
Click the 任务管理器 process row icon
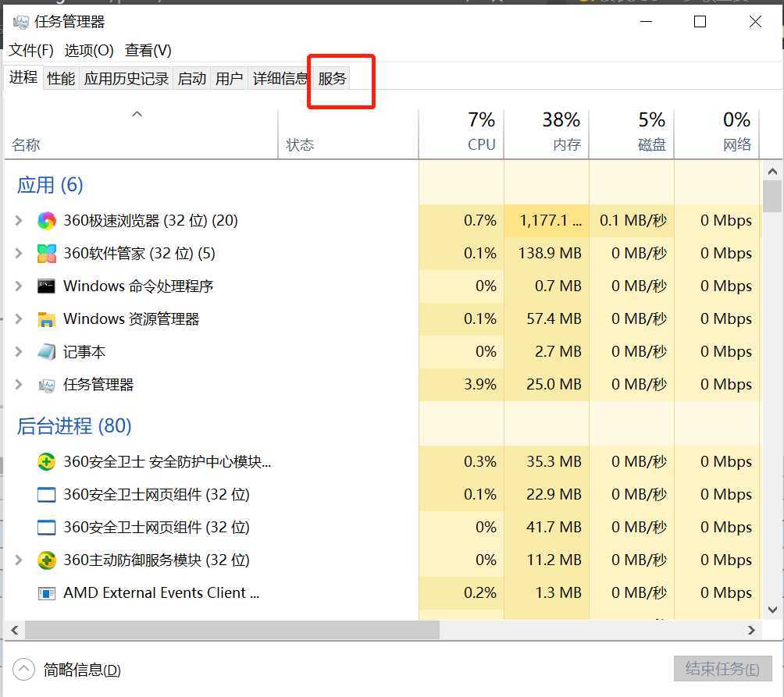(47, 385)
